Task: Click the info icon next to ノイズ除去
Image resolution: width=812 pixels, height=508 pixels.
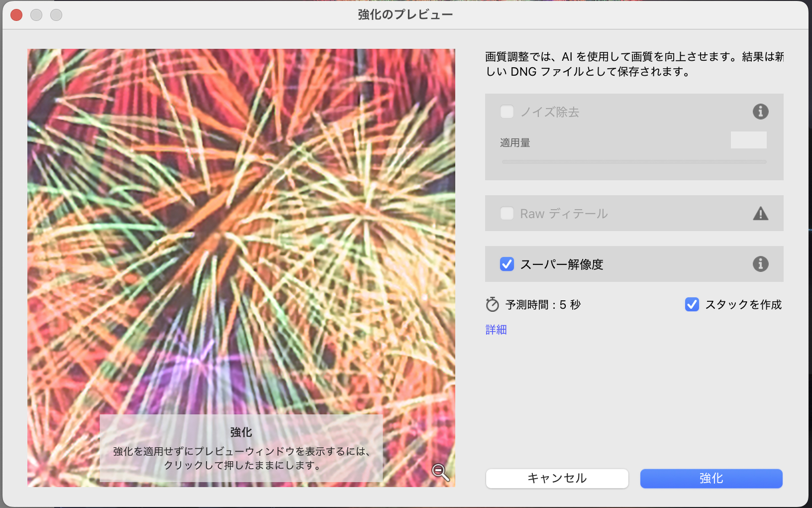Action: click(x=761, y=112)
